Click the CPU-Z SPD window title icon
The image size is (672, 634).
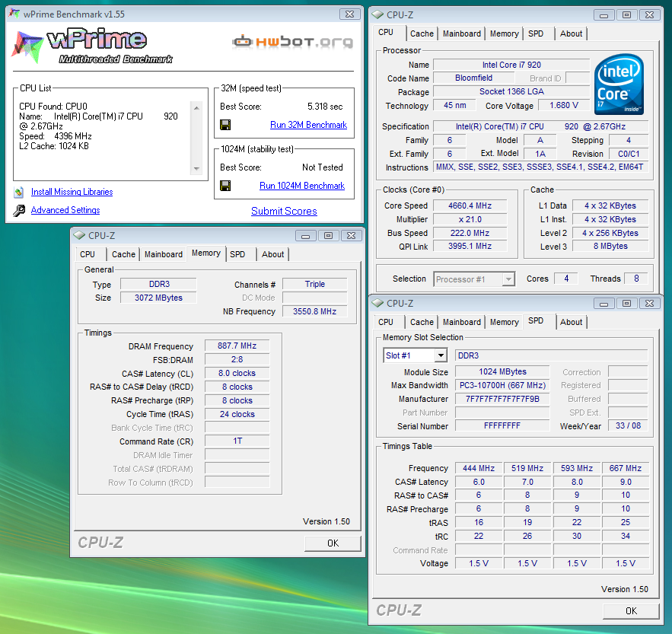[x=377, y=303]
